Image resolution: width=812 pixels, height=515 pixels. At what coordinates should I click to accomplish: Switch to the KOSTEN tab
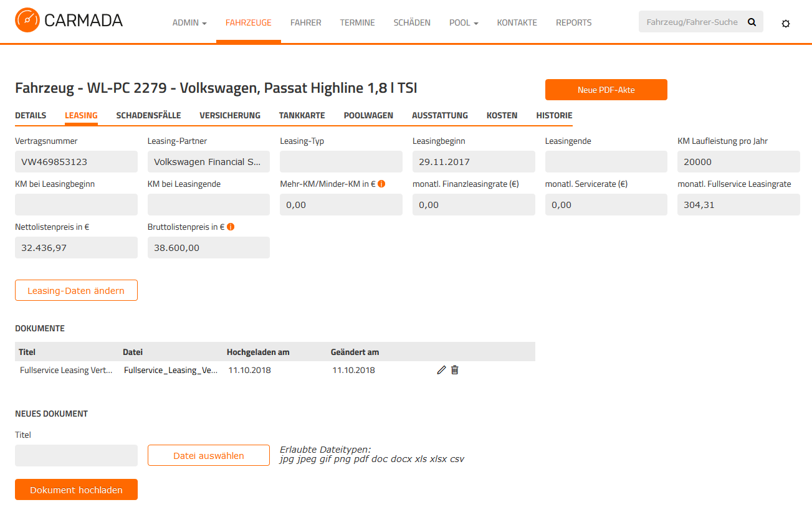502,115
